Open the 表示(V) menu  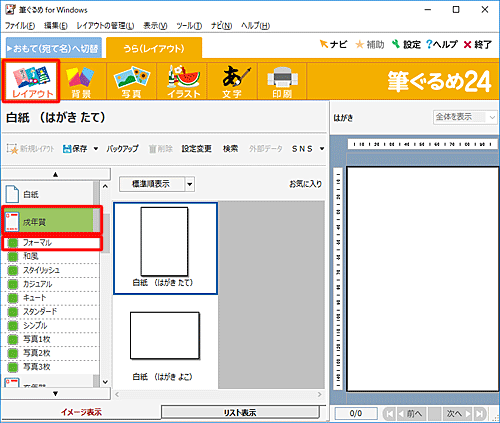click(x=155, y=26)
